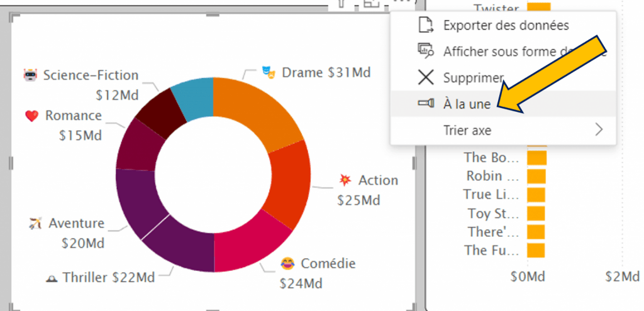Screen dimensions: 644x311
Task: Click the red heart emoji by Romance
Action: (31, 116)
